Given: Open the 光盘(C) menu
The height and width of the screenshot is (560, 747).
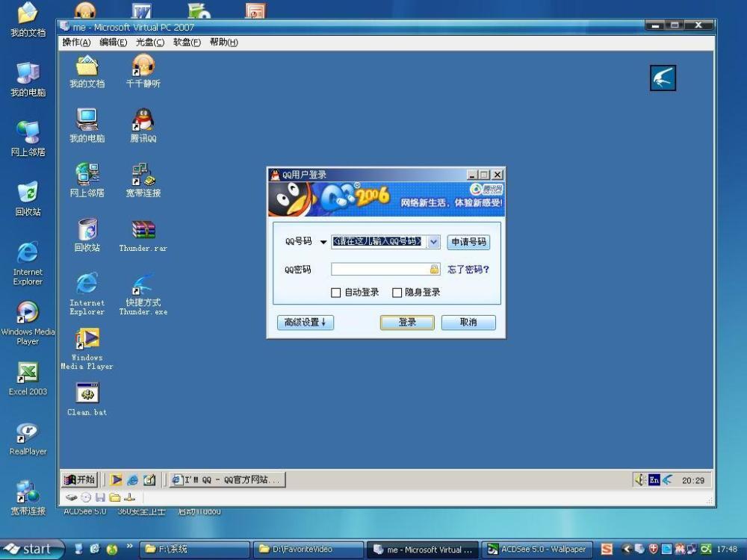Looking at the screenshot, I should 149,43.
